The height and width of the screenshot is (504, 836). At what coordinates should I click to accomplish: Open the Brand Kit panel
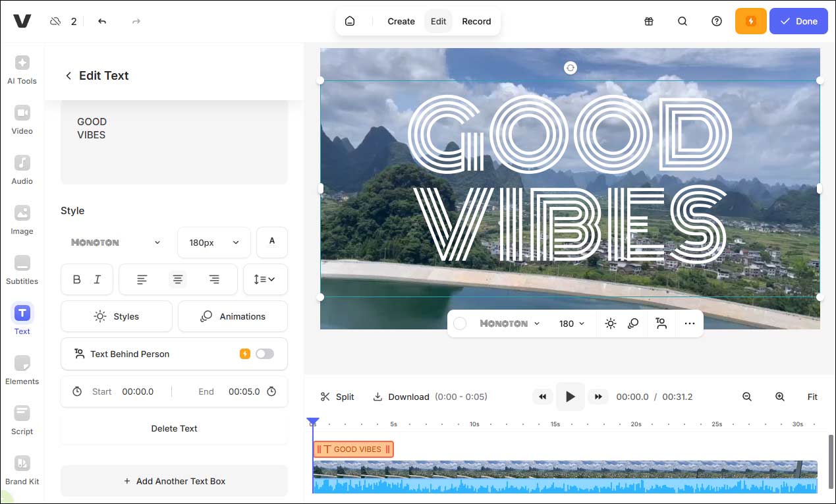point(22,470)
